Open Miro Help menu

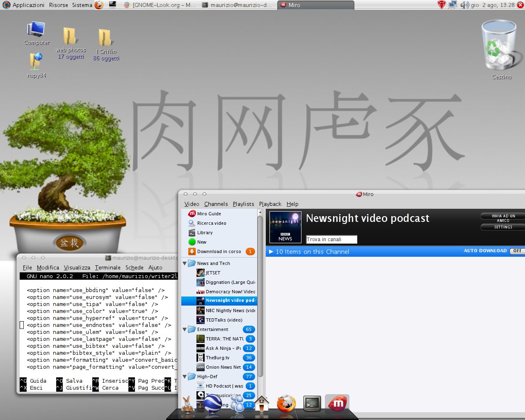(292, 204)
